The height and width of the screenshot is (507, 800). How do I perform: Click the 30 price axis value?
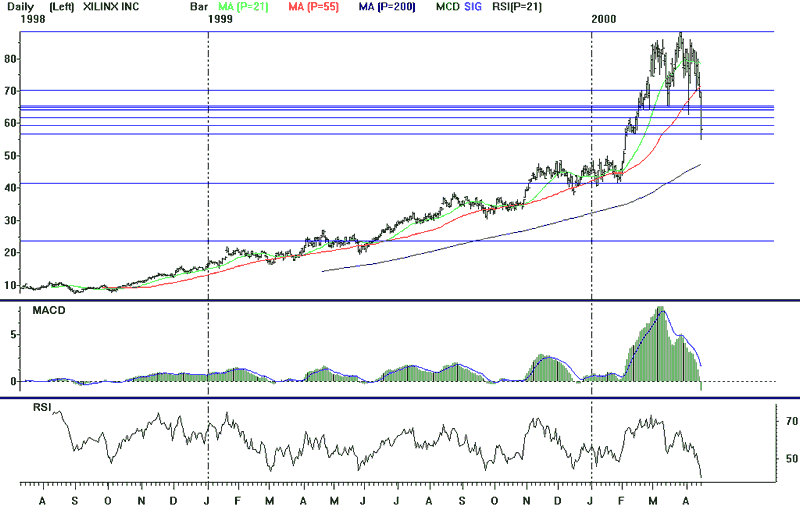(10, 221)
